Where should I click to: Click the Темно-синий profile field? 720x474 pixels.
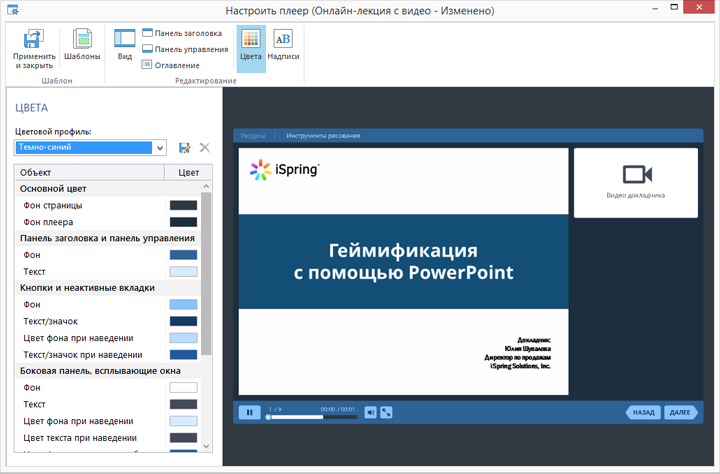[x=84, y=147]
